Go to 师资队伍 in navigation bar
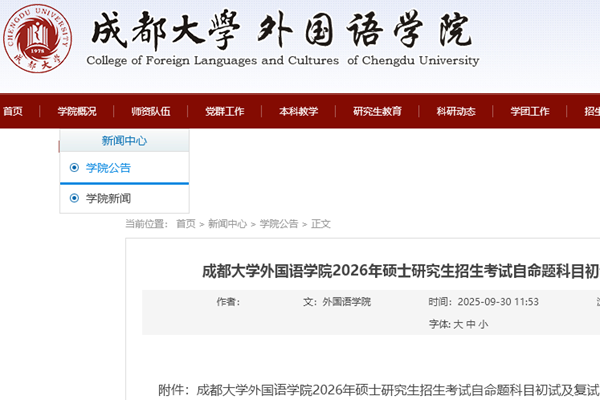600x400 pixels. pos(151,111)
